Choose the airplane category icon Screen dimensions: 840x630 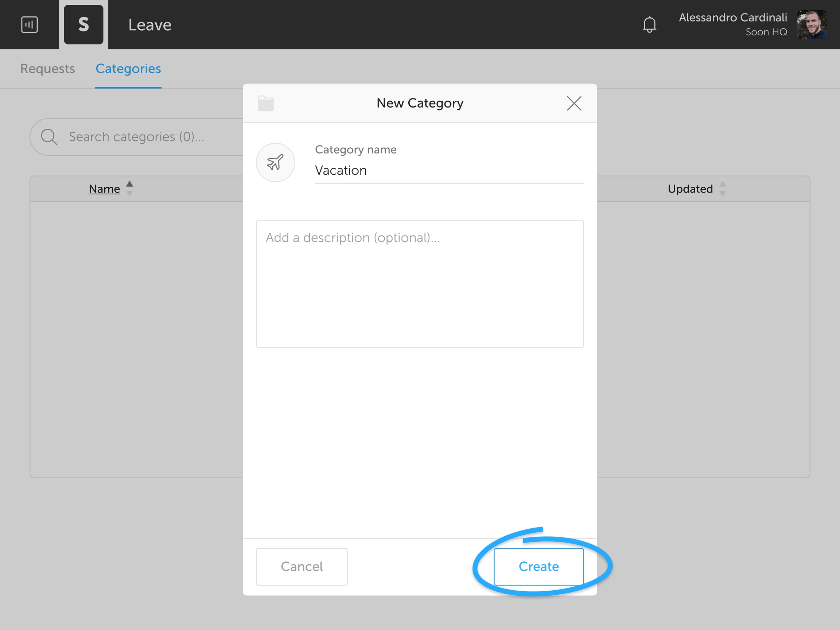pos(275,163)
